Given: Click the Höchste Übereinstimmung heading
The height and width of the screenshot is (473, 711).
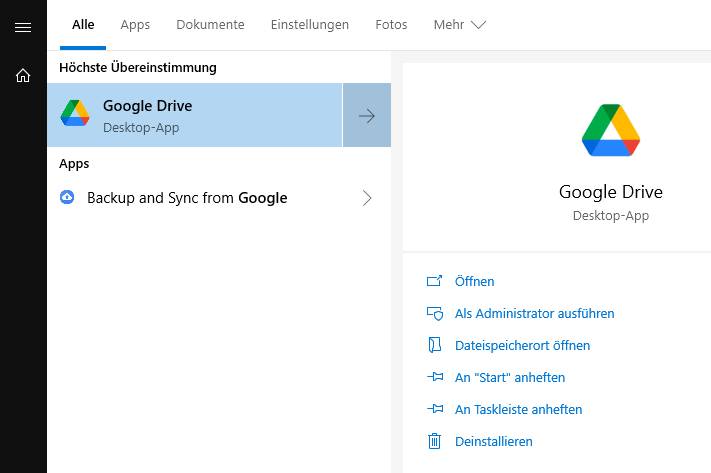Looking at the screenshot, I should pyautogui.click(x=138, y=68).
